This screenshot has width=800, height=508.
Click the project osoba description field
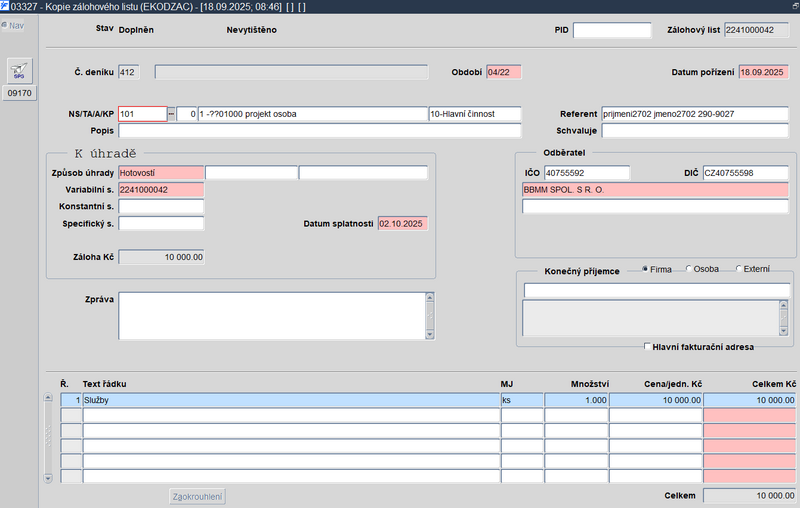(x=312, y=114)
